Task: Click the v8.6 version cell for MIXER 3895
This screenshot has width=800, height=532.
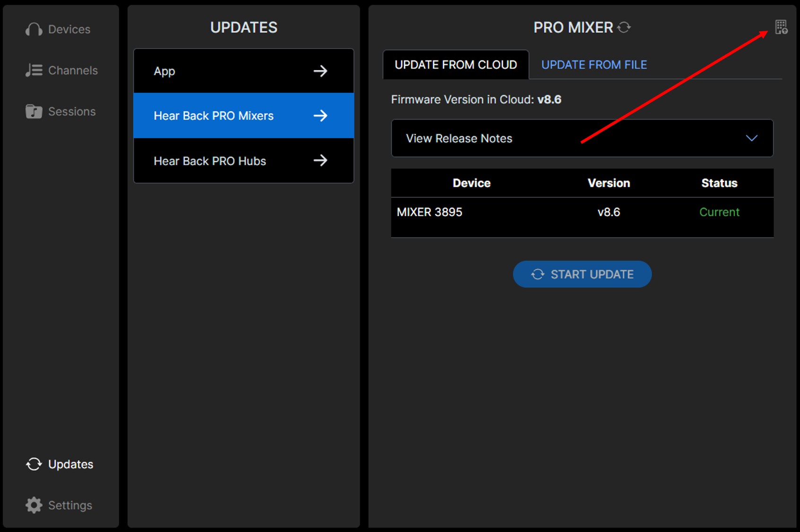Action: [609, 212]
